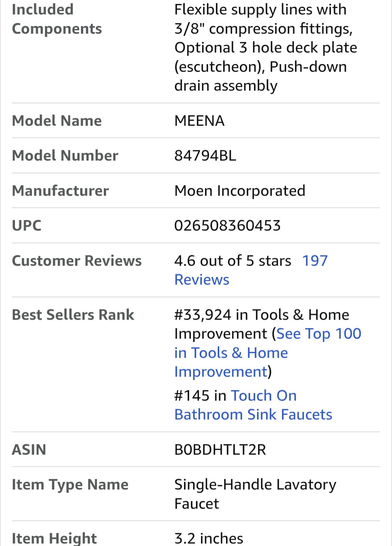Click the model number 84794BL
Image resolution: width=392 pixels, height=546 pixels.
(205, 156)
